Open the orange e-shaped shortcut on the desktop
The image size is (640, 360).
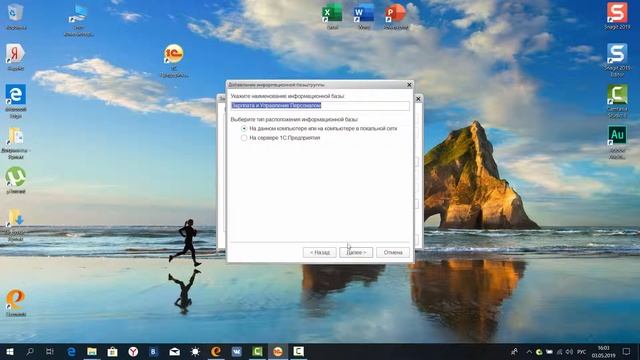[16, 302]
